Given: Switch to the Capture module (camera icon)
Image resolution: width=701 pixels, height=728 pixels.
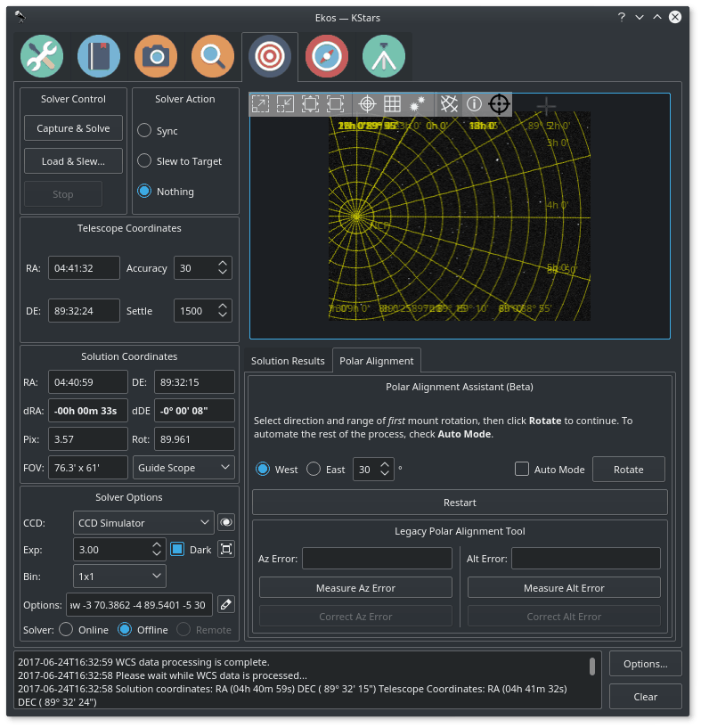Looking at the screenshot, I should tap(156, 56).
